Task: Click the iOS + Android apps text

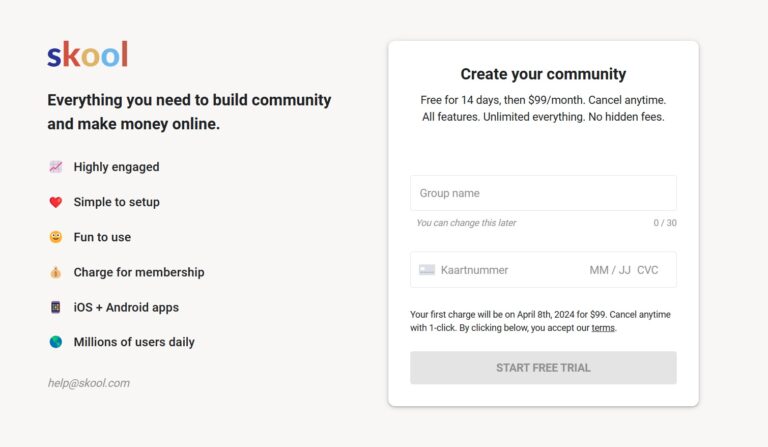Action: click(x=126, y=307)
